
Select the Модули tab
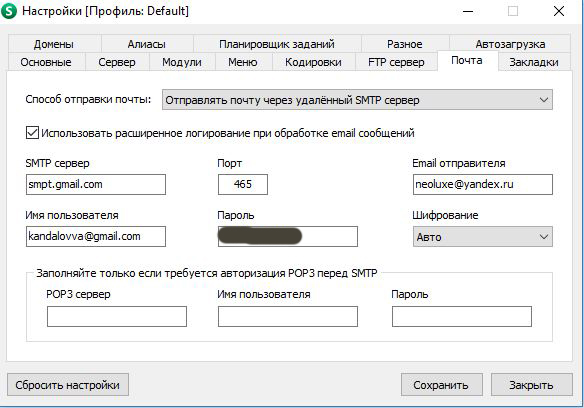click(182, 62)
